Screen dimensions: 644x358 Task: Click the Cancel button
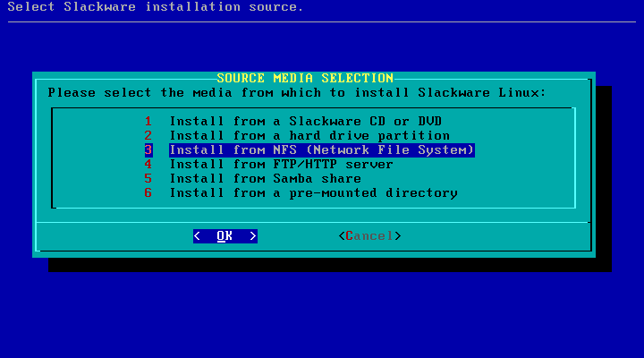point(369,236)
